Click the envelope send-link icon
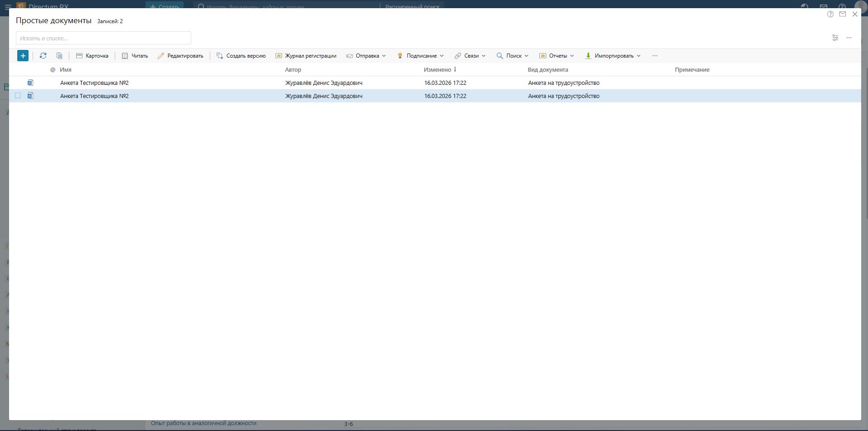The image size is (868, 431). click(x=842, y=14)
